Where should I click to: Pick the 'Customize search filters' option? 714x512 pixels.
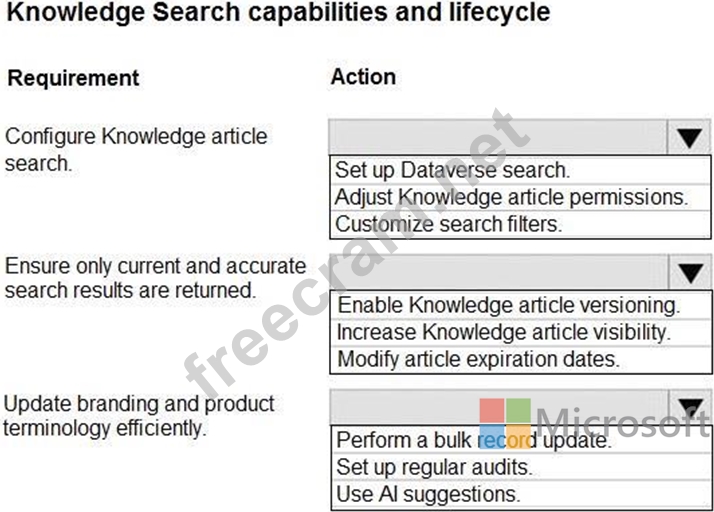pos(448,224)
